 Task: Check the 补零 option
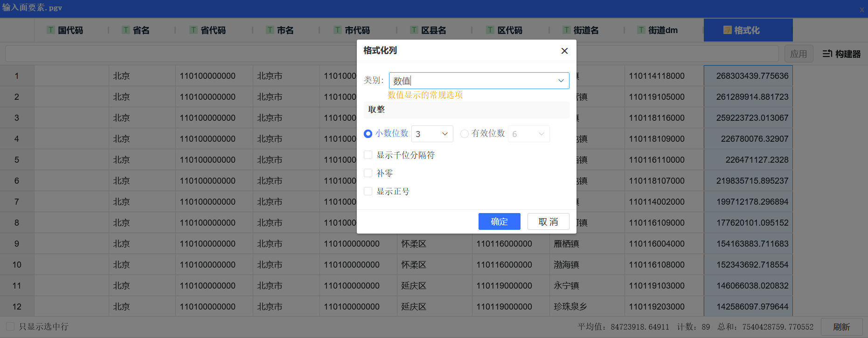tap(368, 173)
